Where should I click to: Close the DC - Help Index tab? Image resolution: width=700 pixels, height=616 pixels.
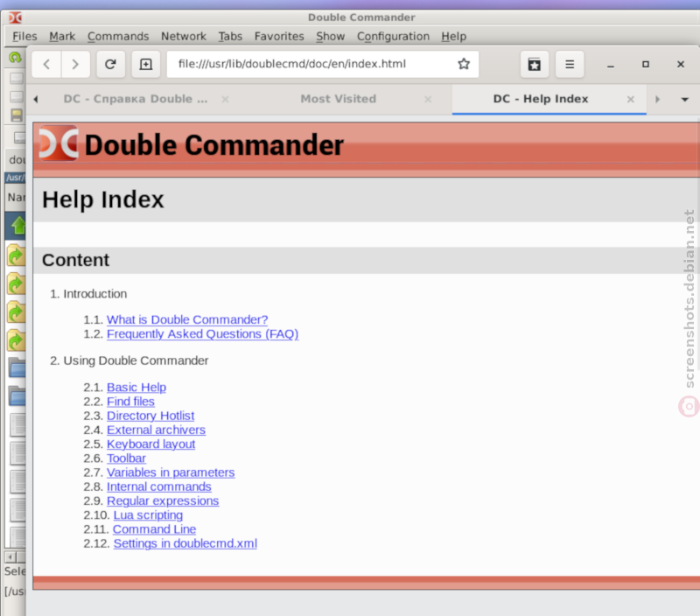(630, 99)
